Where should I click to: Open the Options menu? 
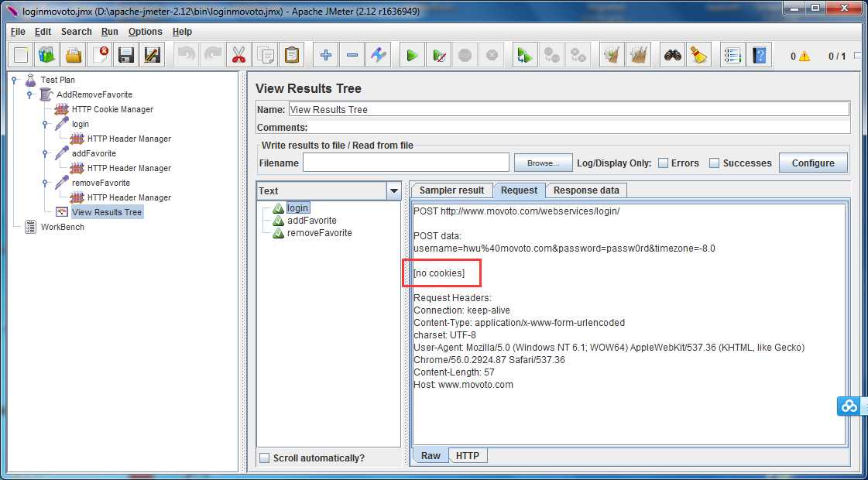tap(146, 32)
